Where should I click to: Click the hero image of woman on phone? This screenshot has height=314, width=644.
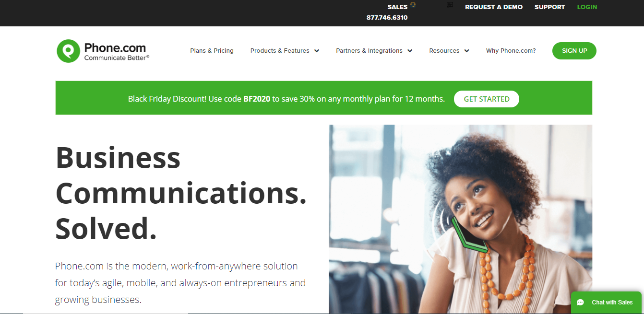point(460,219)
